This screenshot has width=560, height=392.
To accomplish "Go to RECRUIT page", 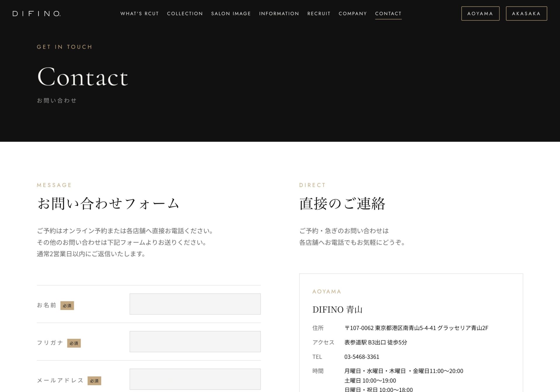I will (319, 13).
